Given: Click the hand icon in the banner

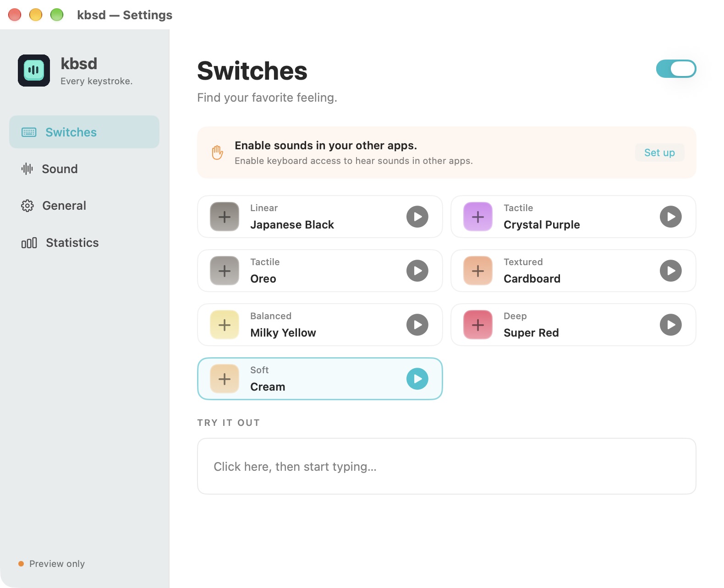Looking at the screenshot, I should click(x=217, y=152).
